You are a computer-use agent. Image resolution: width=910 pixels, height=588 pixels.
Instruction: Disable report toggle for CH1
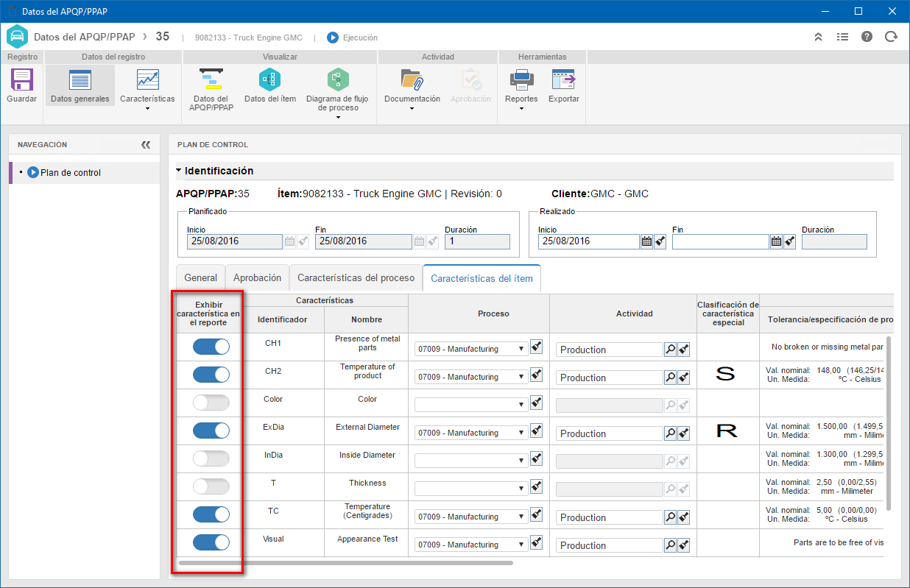pyautogui.click(x=211, y=347)
